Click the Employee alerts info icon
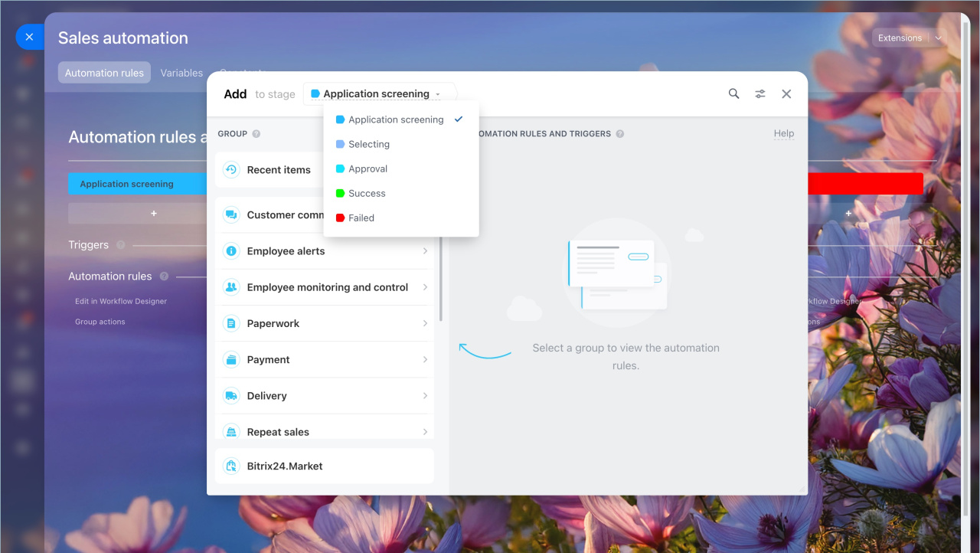Screen dimensions: 980x553 tap(231, 251)
